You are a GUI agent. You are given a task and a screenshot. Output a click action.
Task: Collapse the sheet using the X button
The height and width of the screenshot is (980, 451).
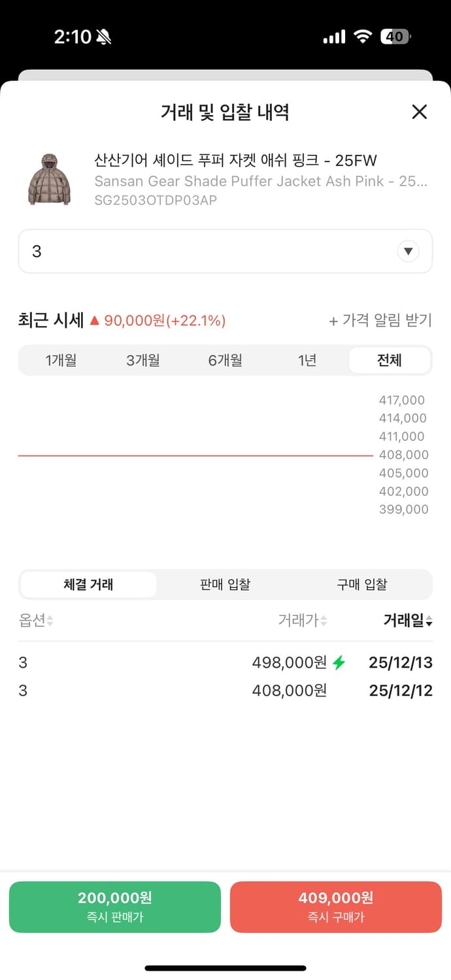pos(419,112)
